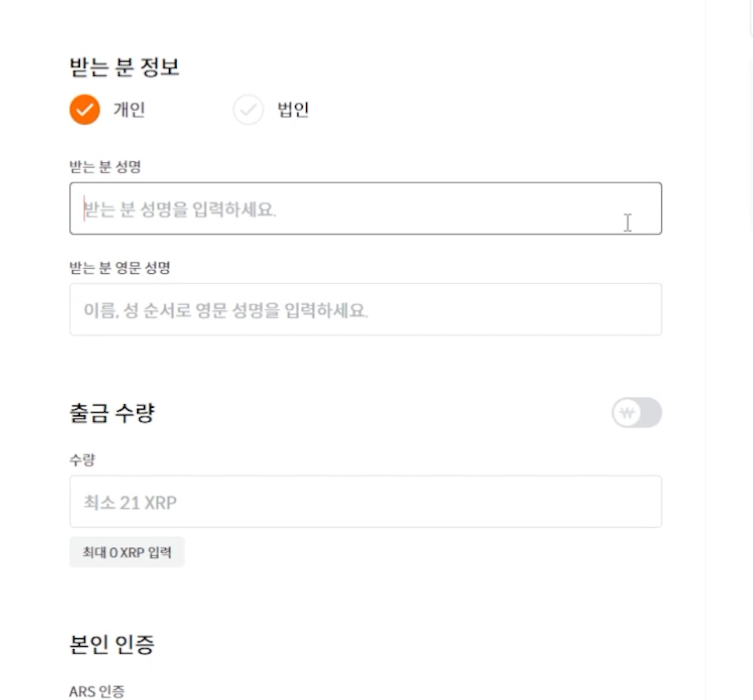The height and width of the screenshot is (700, 753).
Task: Click the 최소 21 XRP quantity field
Action: click(x=366, y=502)
